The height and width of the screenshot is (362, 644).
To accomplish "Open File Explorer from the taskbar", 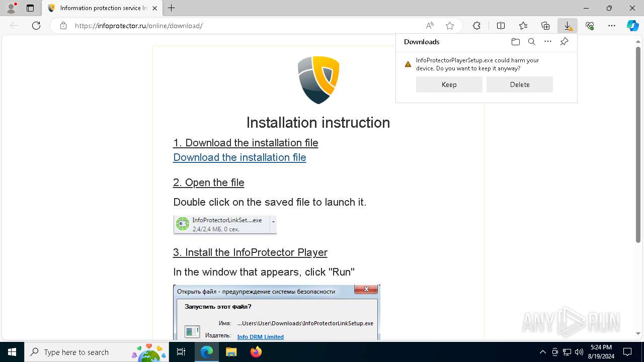I will click(x=231, y=352).
